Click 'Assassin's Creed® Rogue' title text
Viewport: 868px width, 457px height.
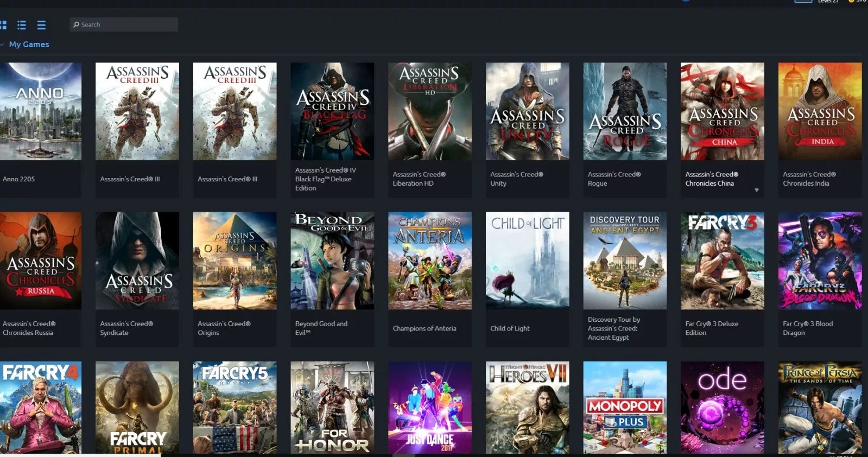(614, 179)
